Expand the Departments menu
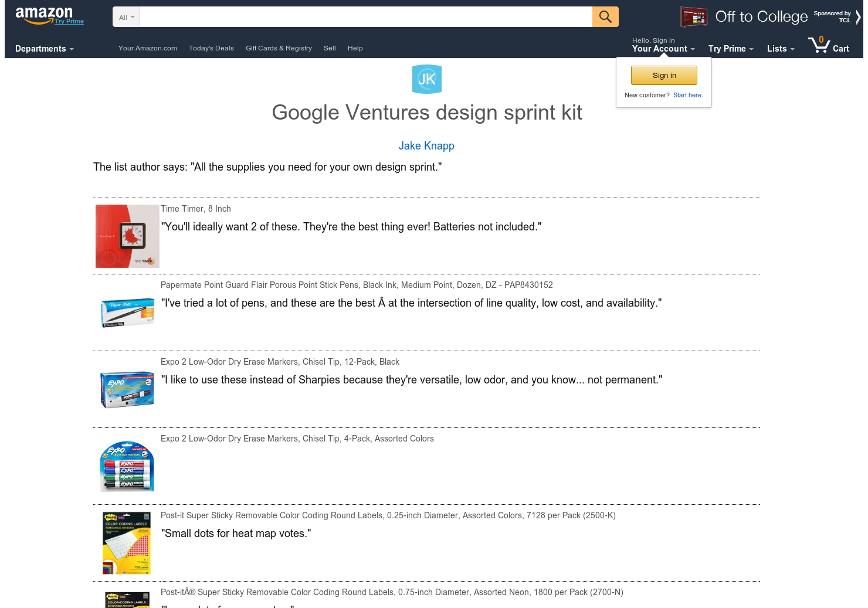Viewport: 868px width, 608px height. pyautogui.click(x=45, y=49)
